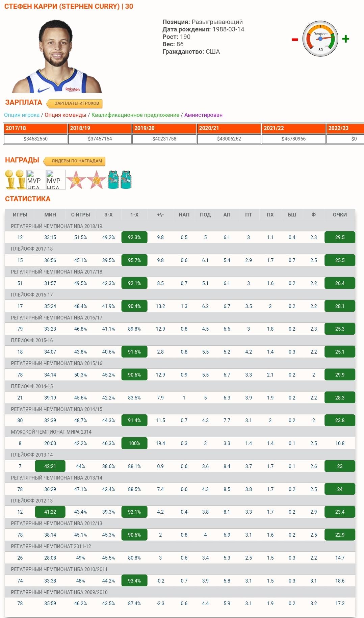Click the green 42:21 minutes cell
364x618 pixels.
pos(50,466)
